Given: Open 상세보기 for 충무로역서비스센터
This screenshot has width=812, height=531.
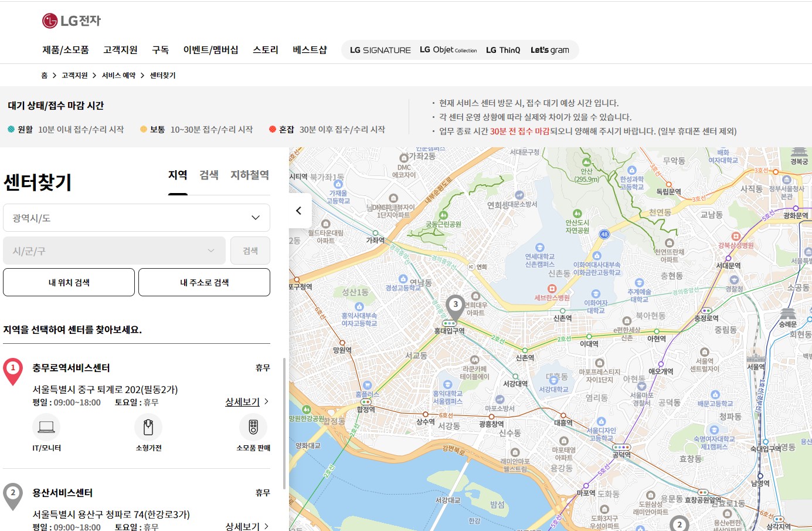Looking at the screenshot, I should click(247, 402).
